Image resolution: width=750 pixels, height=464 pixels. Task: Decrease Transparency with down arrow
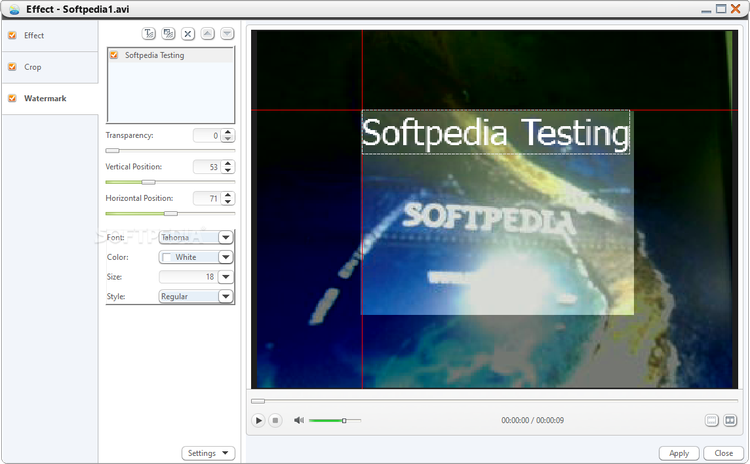pos(228,139)
